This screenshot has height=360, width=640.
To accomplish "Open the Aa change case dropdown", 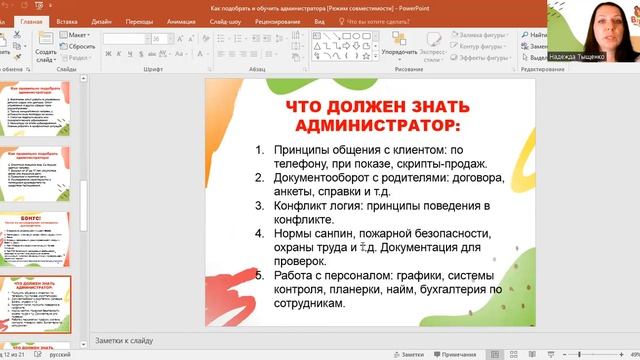I will [x=181, y=54].
